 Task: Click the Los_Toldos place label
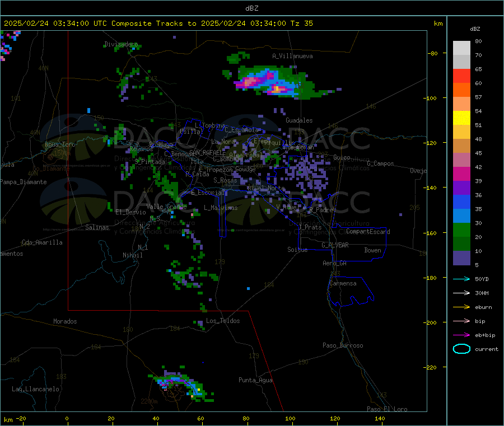click(223, 321)
